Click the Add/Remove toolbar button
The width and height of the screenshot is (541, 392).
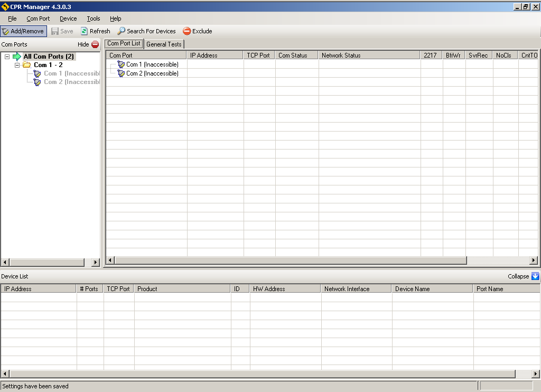tap(23, 31)
